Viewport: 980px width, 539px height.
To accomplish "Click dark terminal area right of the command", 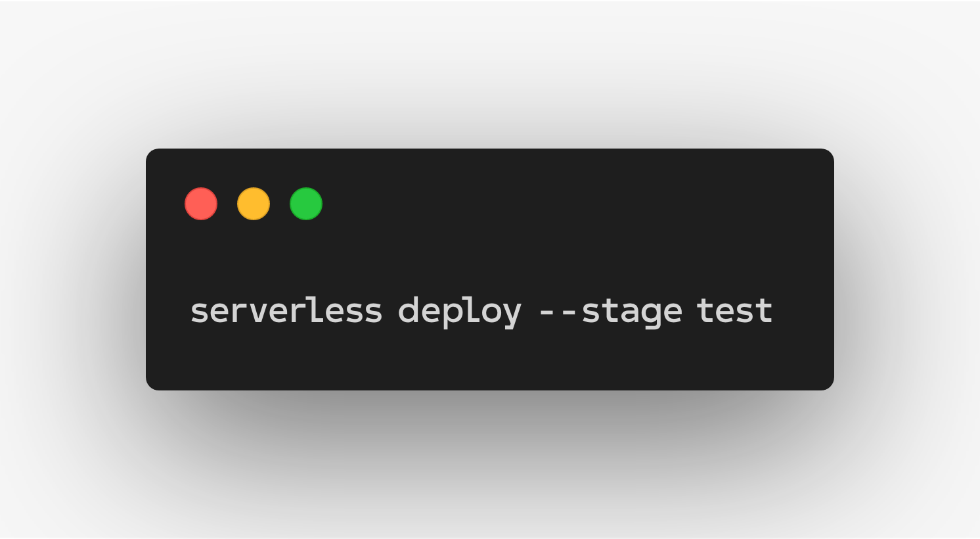I will [x=805, y=311].
